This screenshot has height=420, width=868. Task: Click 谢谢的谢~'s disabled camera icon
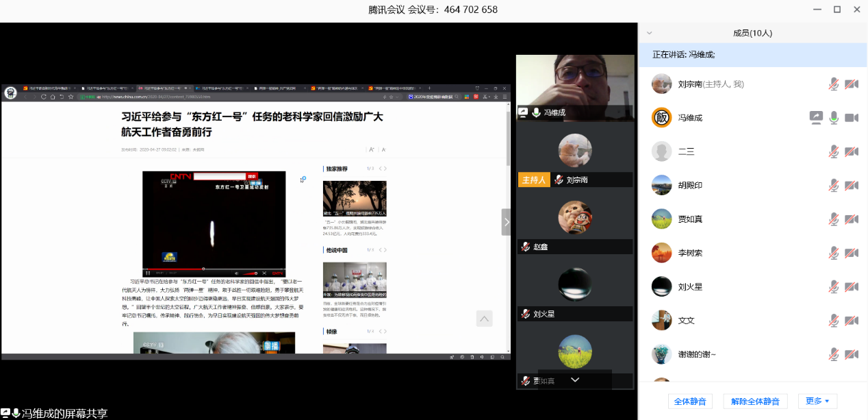coord(851,354)
